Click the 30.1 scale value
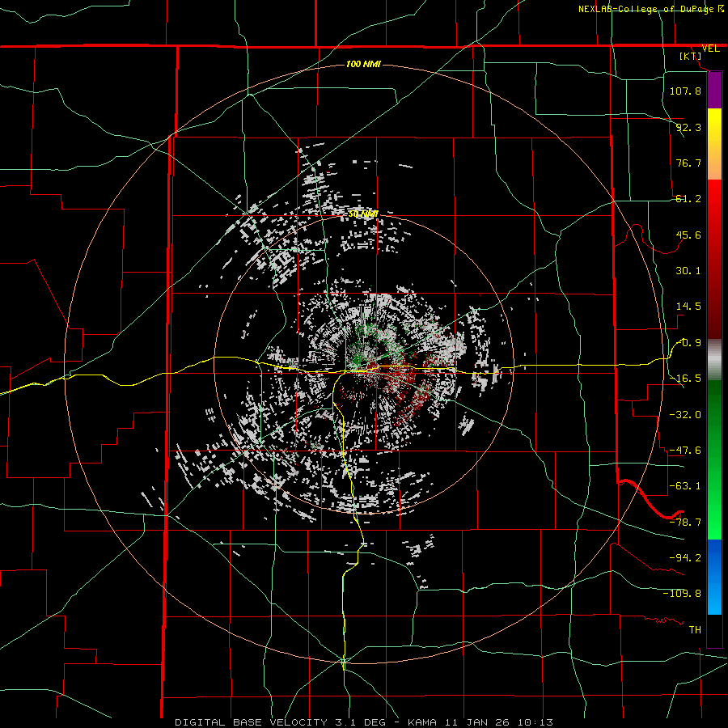The height and width of the screenshot is (728, 728). point(688,271)
